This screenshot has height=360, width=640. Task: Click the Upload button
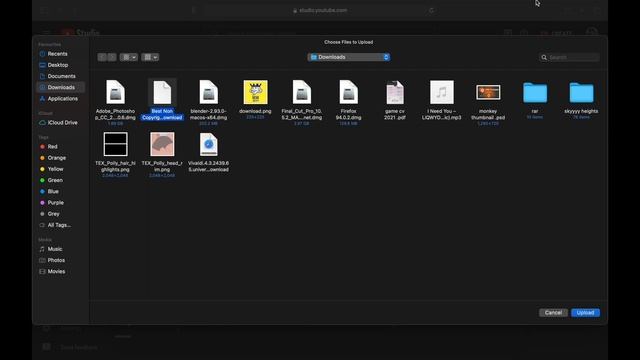click(585, 313)
